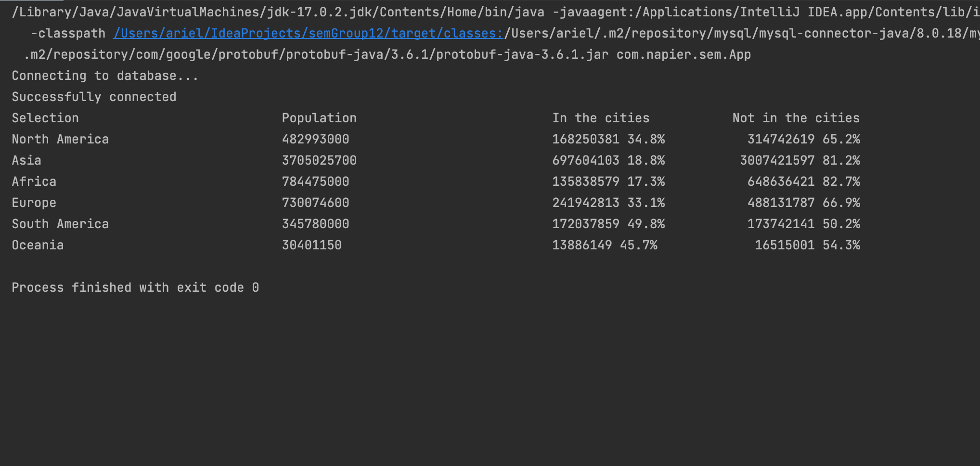Click the java command line starting '/Library/Java'
The width and height of the screenshot is (980, 466).
(496, 12)
